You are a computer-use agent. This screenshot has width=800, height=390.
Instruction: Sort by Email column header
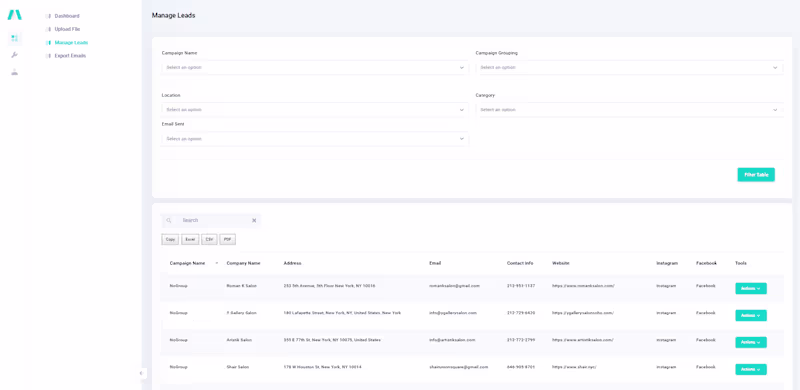coord(435,263)
